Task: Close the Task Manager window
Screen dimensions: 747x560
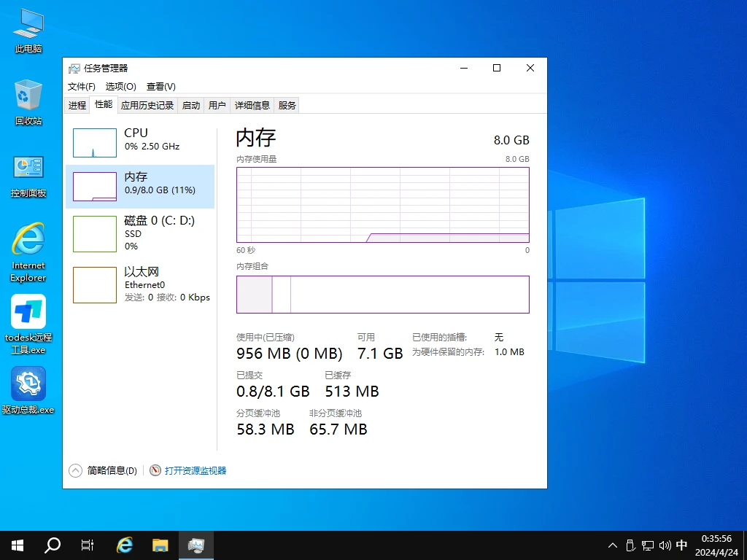Action: pos(530,68)
